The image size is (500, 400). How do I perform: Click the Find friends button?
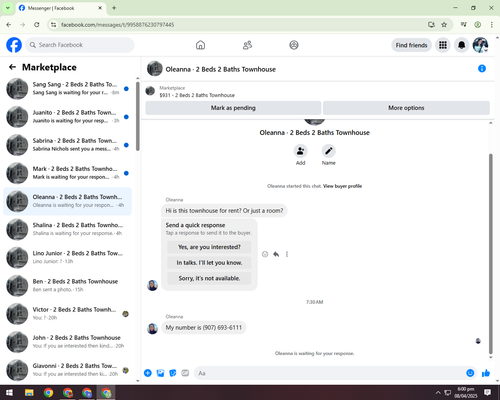[411, 45]
